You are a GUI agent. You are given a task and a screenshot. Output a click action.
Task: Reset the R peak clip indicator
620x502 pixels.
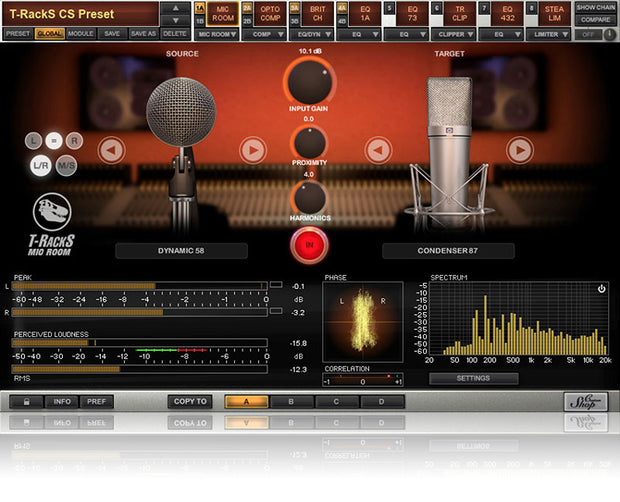pyautogui.click(x=276, y=311)
